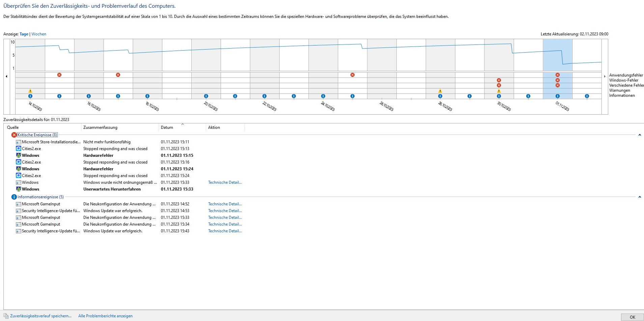Image resolution: width=644 pixels, height=321 pixels.
Task: Open Technische Details for Security Intelligence 14:53
Action: (x=225, y=211)
